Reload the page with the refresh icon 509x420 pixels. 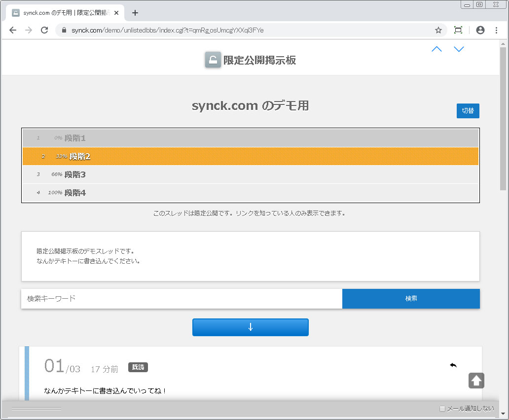tap(44, 30)
